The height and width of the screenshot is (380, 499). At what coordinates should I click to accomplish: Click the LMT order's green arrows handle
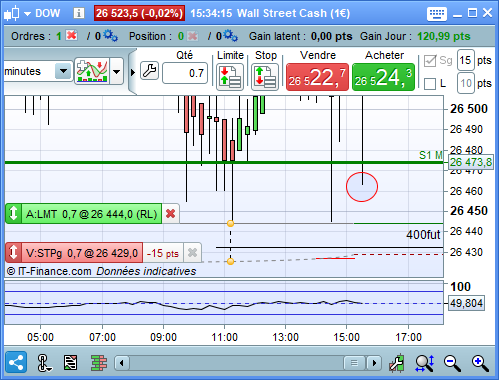13,214
